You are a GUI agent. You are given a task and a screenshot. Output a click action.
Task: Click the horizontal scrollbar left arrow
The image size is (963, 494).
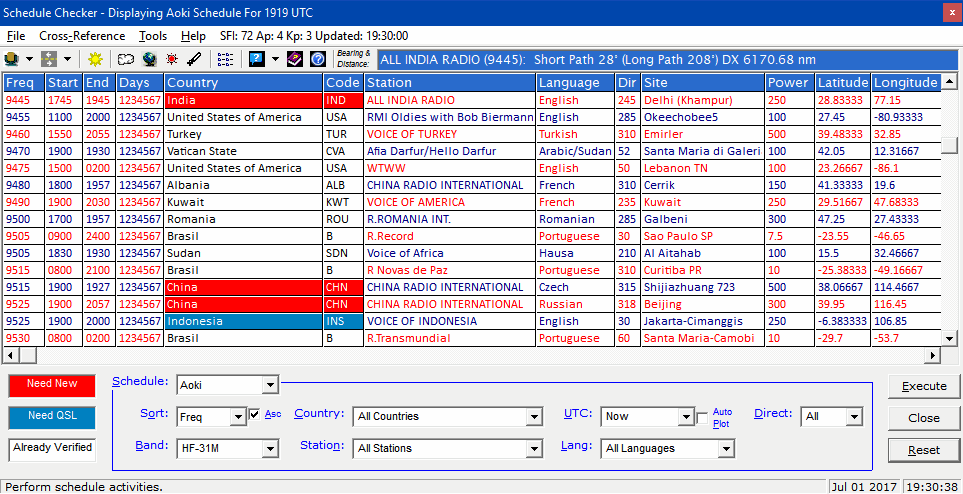click(x=11, y=355)
